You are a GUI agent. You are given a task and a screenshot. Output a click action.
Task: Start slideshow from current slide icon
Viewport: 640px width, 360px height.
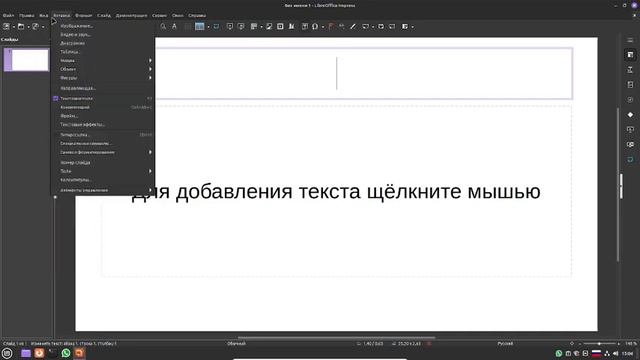coord(241,27)
